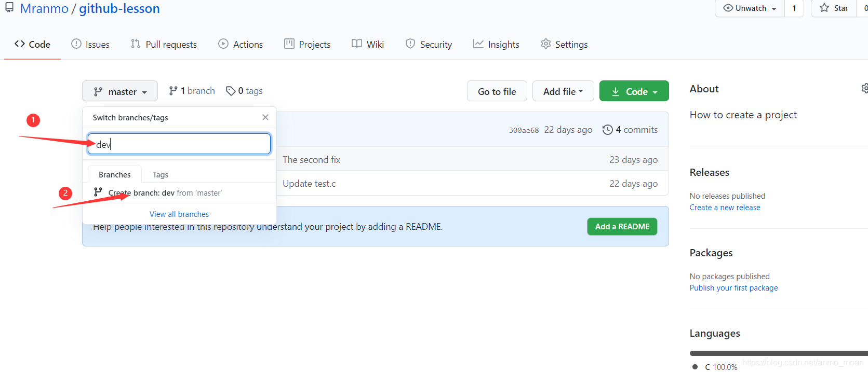Click the code brackets icon in nav
868x372 pixels.
(20, 44)
